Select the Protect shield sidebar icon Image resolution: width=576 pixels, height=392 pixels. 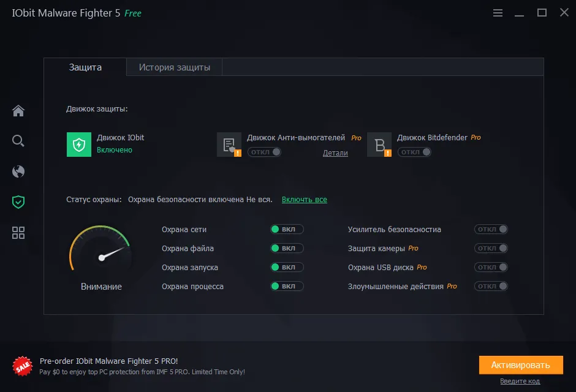18,202
